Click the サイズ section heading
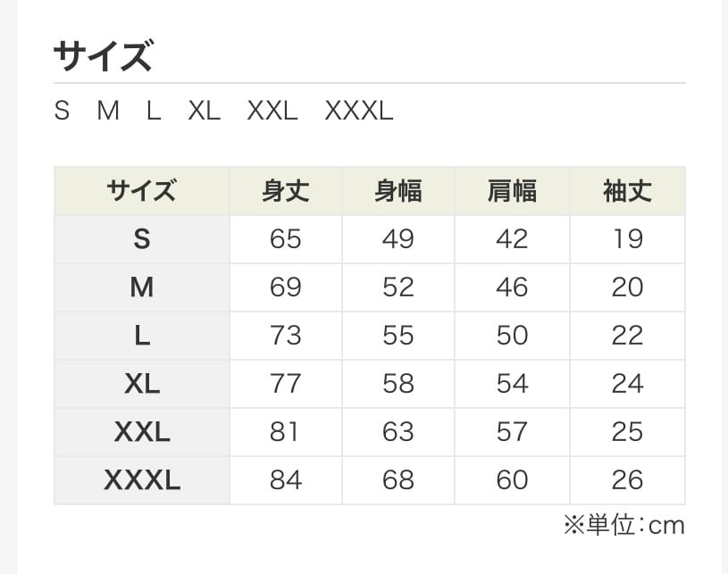 point(103,55)
